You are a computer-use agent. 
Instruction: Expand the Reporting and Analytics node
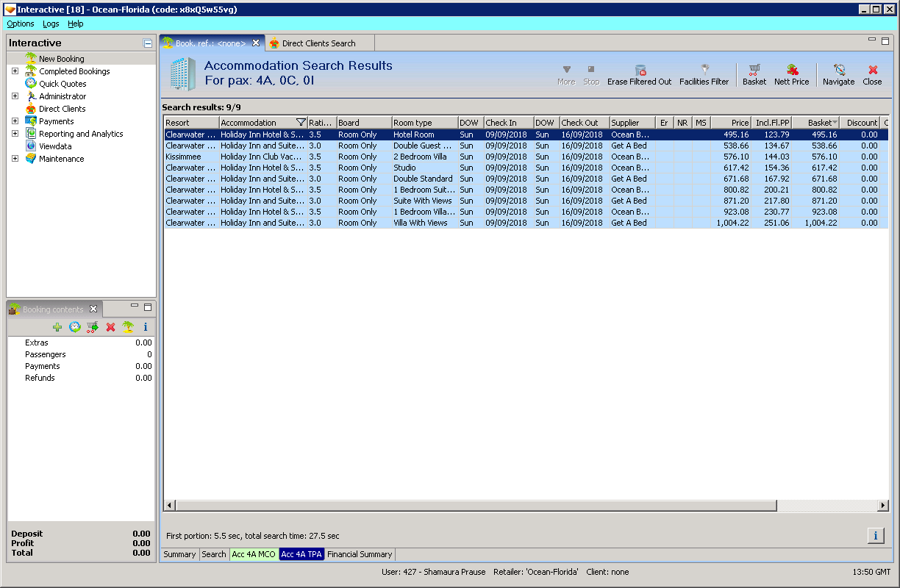[15, 134]
